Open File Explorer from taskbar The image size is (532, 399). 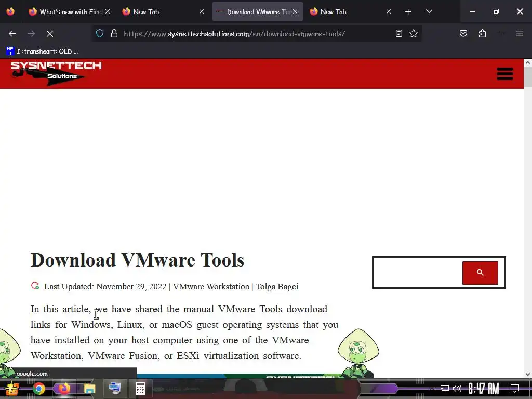coord(89,389)
